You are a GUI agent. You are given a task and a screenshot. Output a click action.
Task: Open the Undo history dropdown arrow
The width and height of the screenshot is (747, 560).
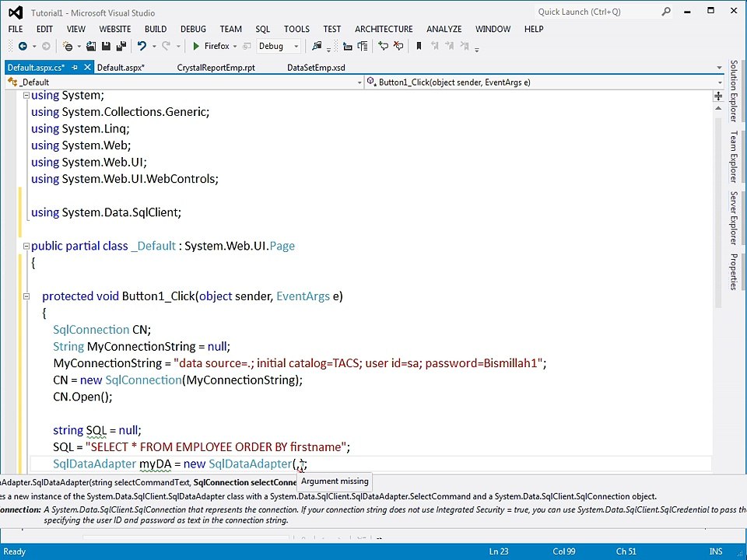click(x=154, y=47)
